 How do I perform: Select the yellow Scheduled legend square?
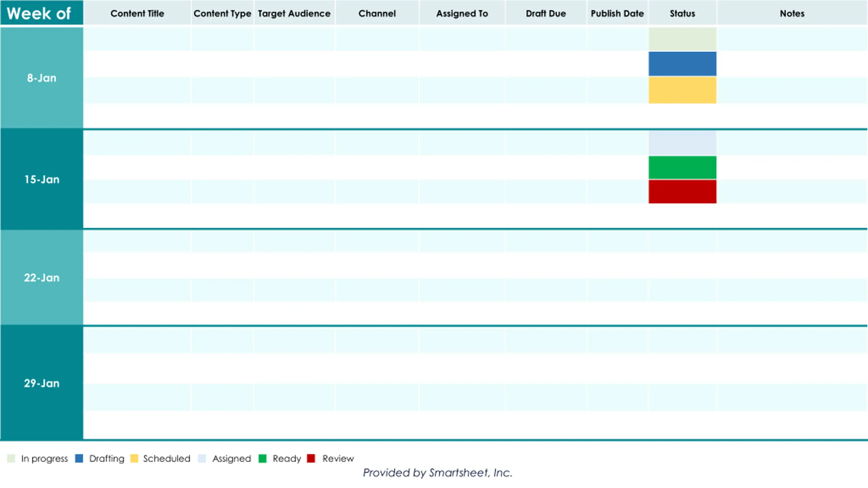(x=134, y=458)
